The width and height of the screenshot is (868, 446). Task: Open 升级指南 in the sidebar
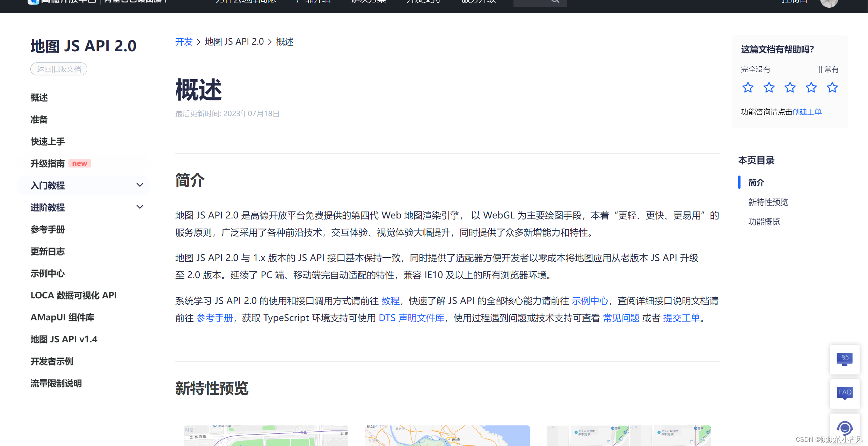point(48,163)
